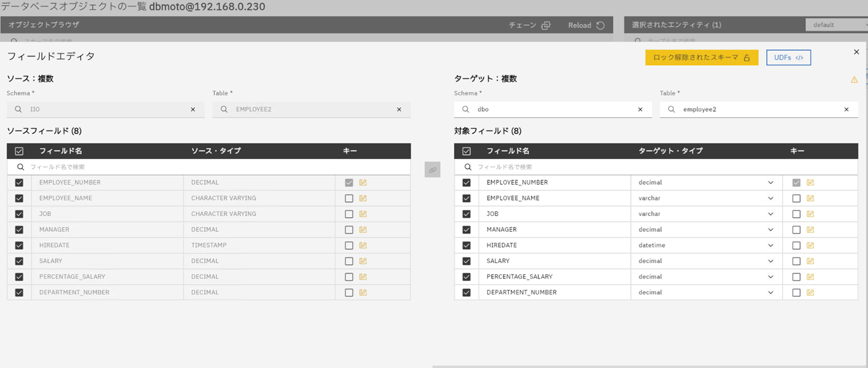868x368 pixels.
Task: Enable key checkbox for target EMPLOYEE_NAME
Action: pos(796,199)
